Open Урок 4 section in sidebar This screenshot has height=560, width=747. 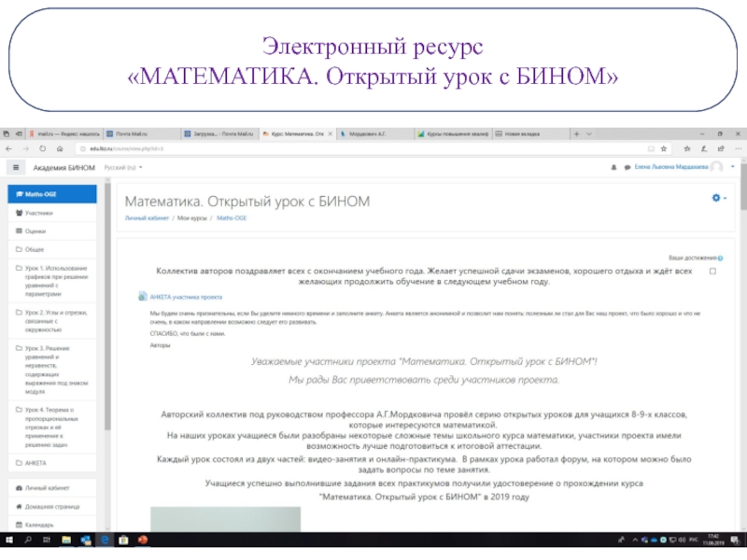(x=52, y=427)
